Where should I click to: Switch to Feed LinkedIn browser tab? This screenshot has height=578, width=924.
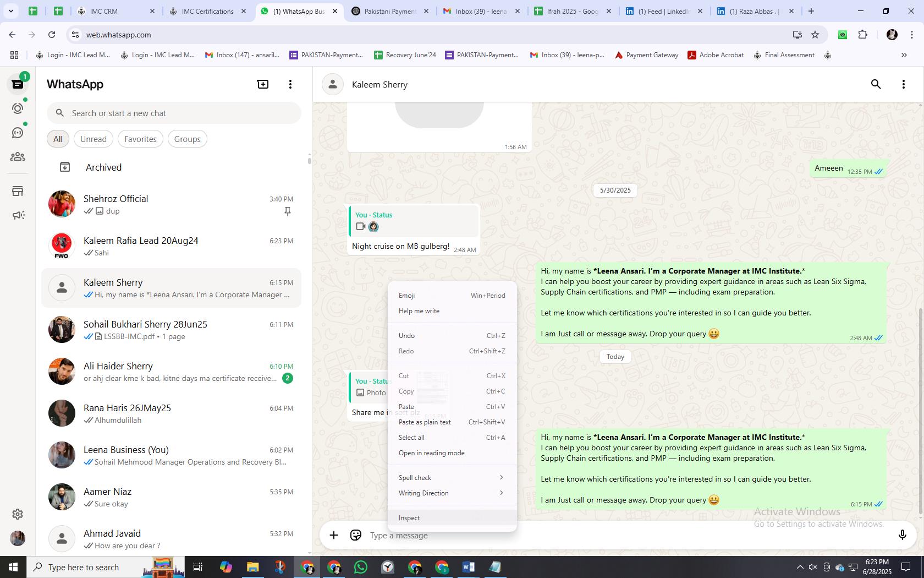click(664, 11)
